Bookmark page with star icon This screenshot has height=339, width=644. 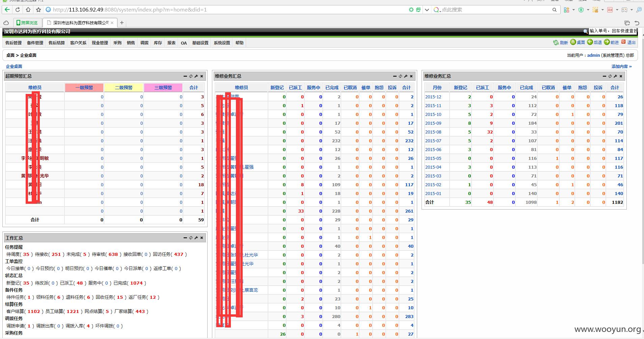click(x=38, y=10)
